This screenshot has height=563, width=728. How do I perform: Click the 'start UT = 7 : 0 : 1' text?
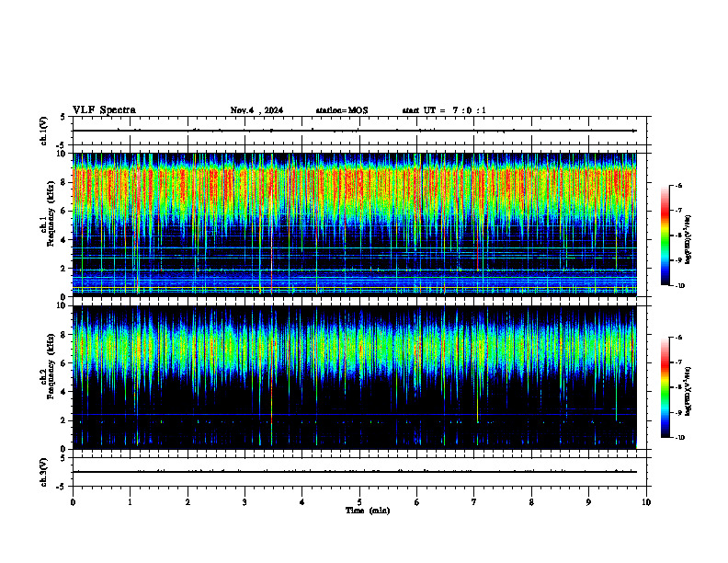444,110
